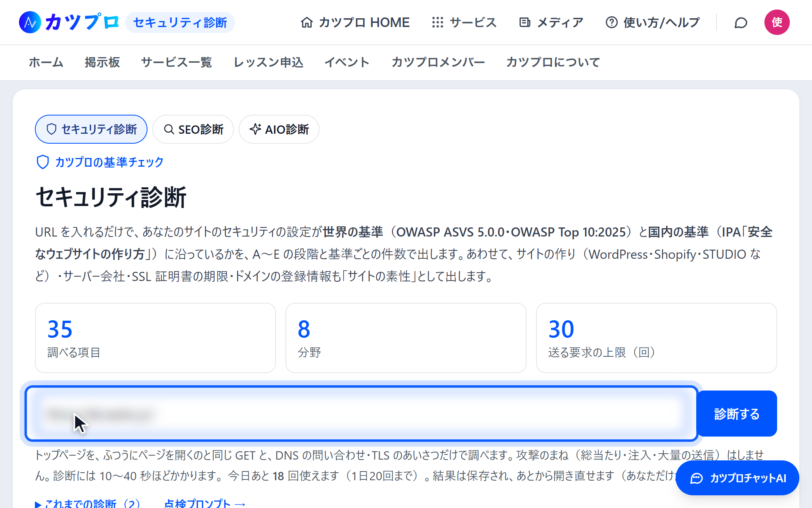Open the pink 使 user avatar

pyautogui.click(x=777, y=22)
